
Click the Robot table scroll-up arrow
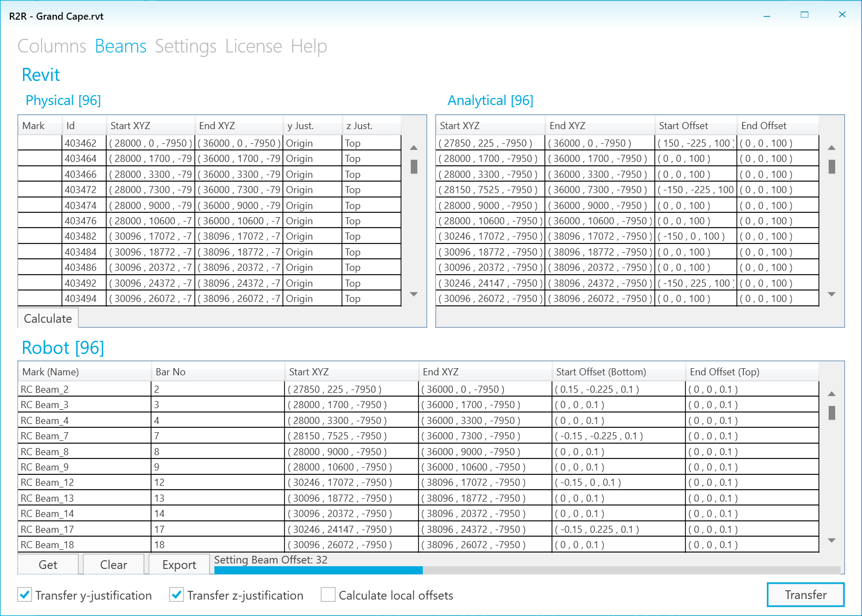[832, 394]
